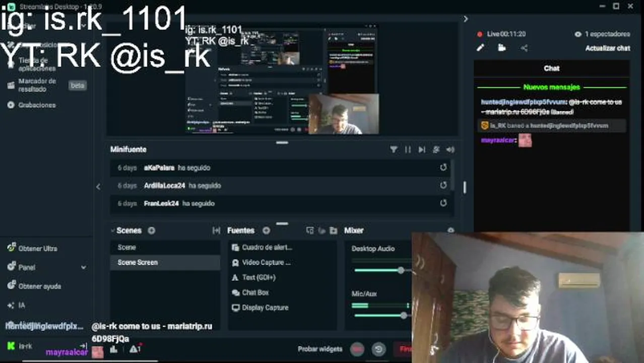Click the ArdillaLoca24 follower name

pyautogui.click(x=165, y=186)
